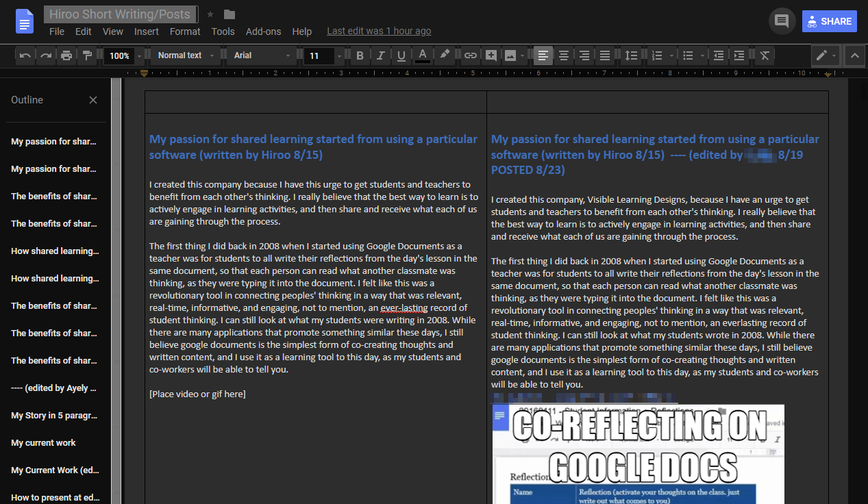The height and width of the screenshot is (504, 868).
Task: Open the Insert menu
Action: point(147,32)
